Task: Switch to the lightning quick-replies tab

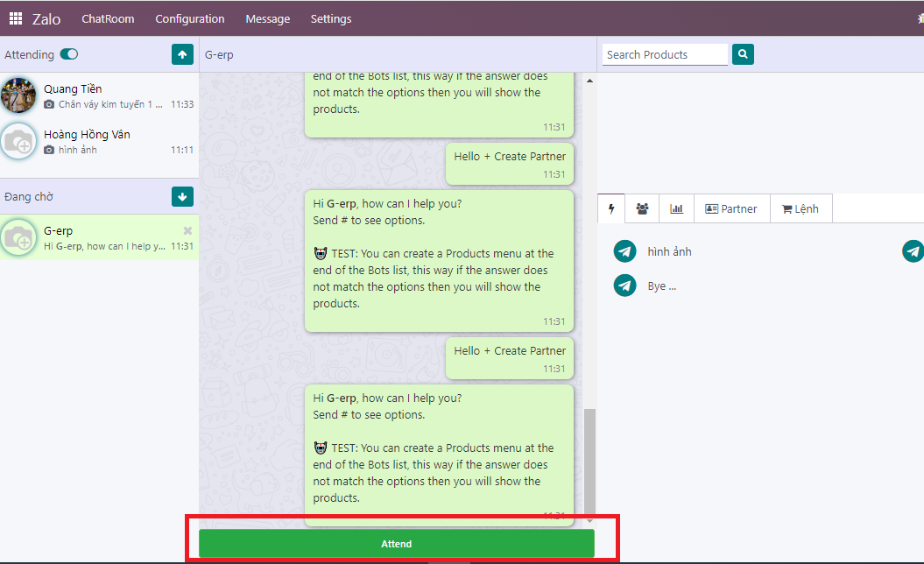Action: pos(611,208)
